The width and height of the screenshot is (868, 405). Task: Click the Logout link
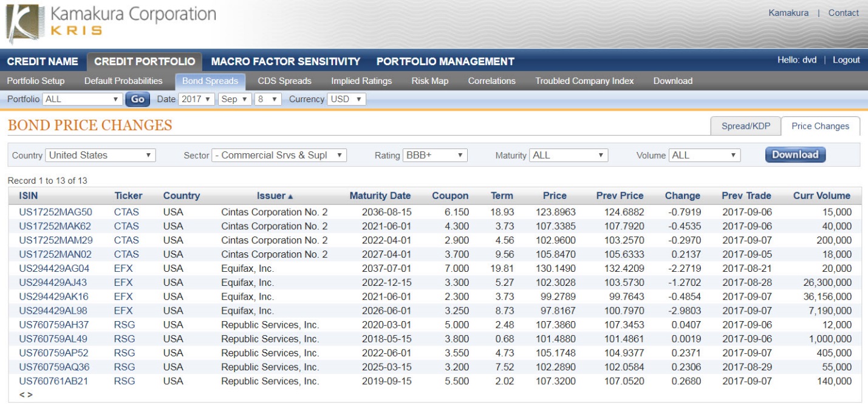pyautogui.click(x=846, y=60)
